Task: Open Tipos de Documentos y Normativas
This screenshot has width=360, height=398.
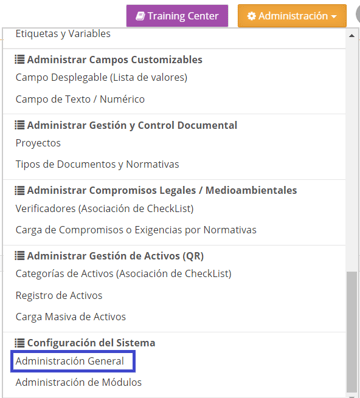Action: click(x=97, y=164)
